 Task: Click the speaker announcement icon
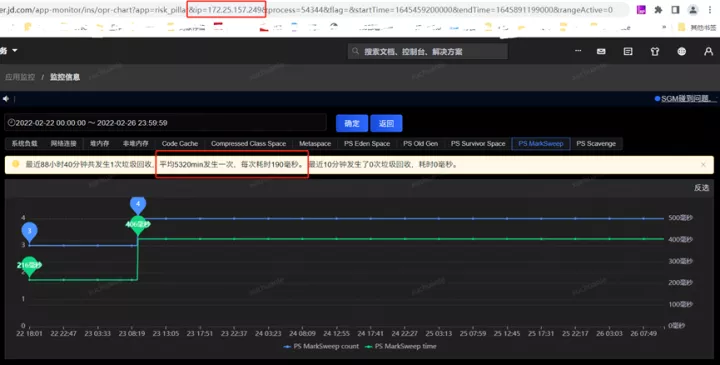[6, 98]
